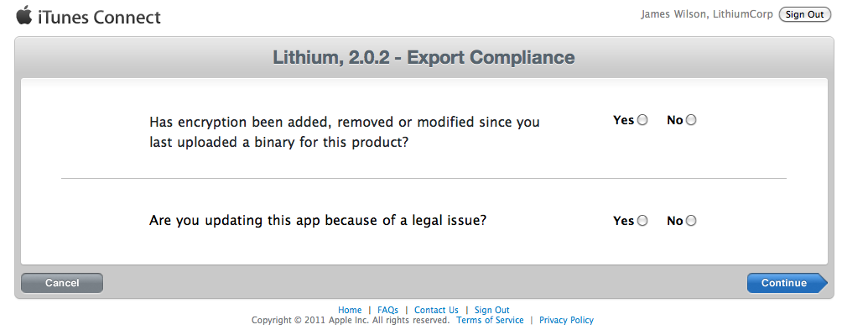Screen dimensions: 868x335
Task: Open the Privacy Policy link
Action: 566,320
